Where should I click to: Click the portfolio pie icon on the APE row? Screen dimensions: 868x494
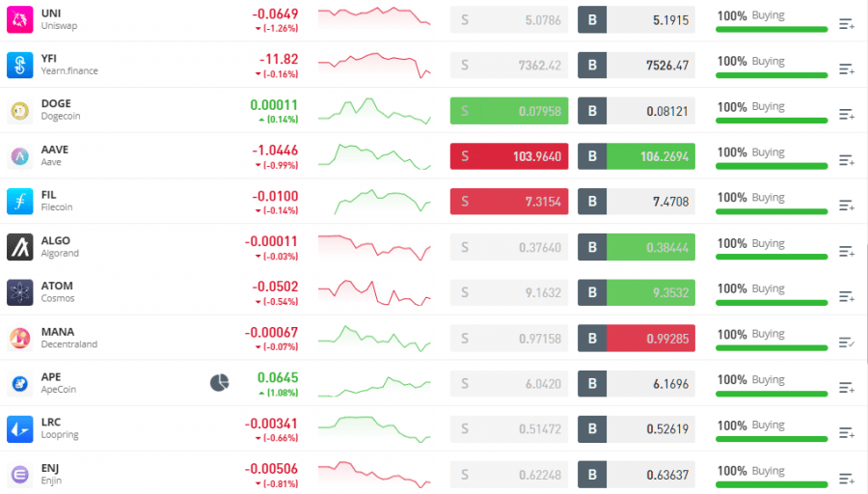click(220, 383)
